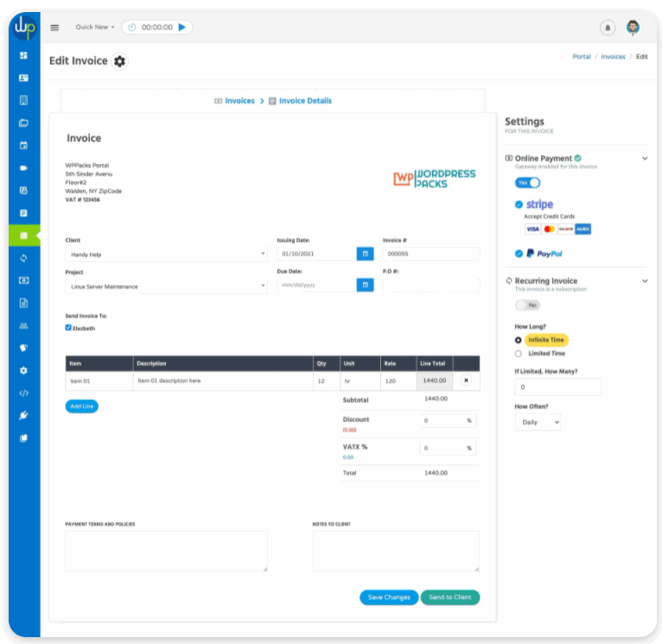Viewport: 662px width, 644px height.
Task: Start the timer with the play icon
Action: click(x=182, y=27)
